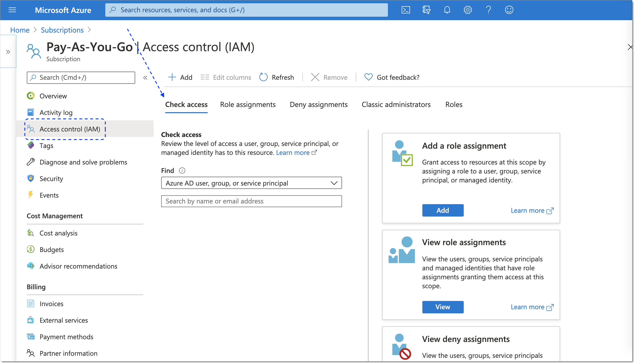Open Learn more link under Check access
The height and width of the screenshot is (364, 635).
pyautogui.click(x=297, y=152)
